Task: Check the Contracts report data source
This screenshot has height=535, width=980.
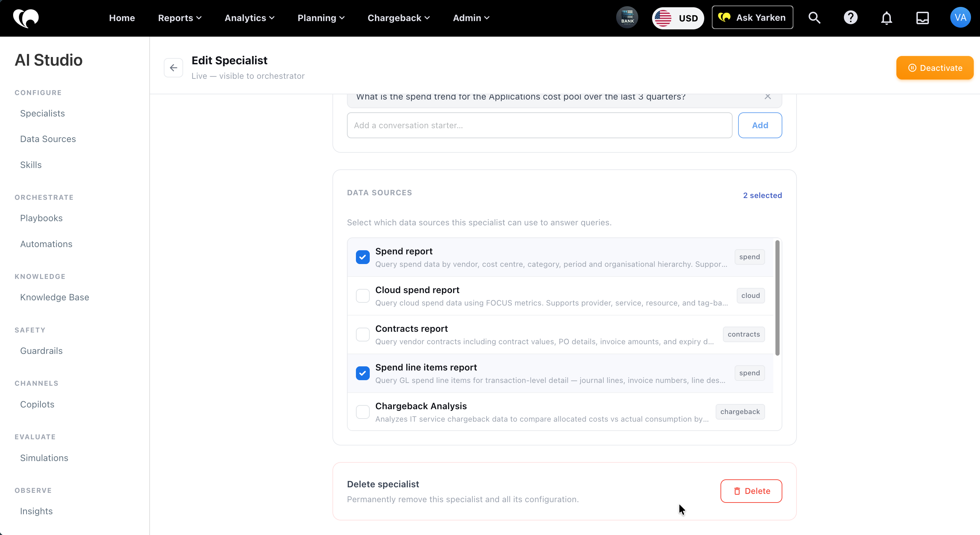Action: click(x=362, y=335)
